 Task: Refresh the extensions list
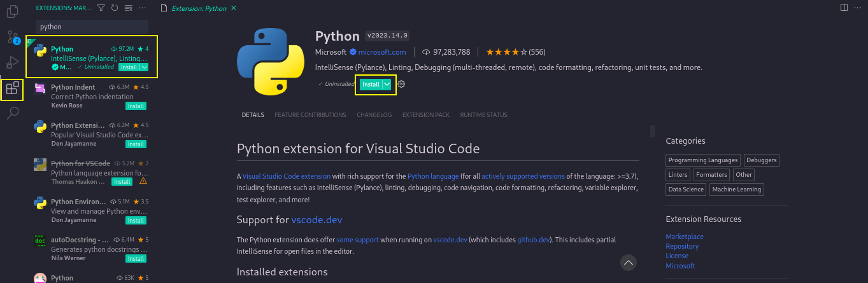pos(114,8)
